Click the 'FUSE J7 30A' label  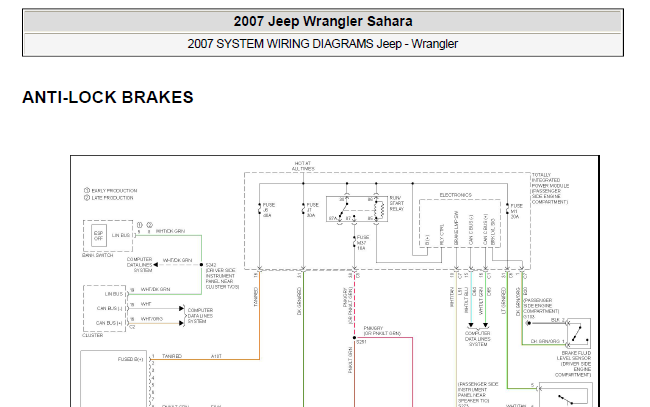point(313,210)
